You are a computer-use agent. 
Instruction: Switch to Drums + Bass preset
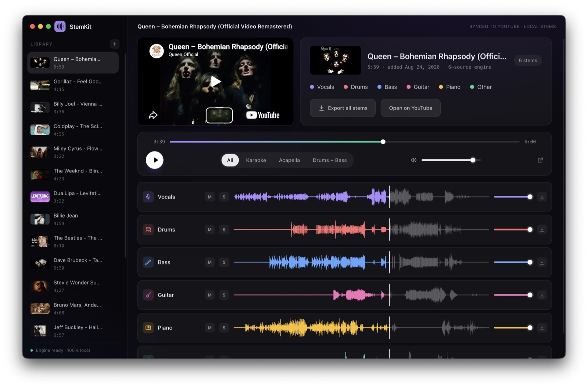coord(330,160)
